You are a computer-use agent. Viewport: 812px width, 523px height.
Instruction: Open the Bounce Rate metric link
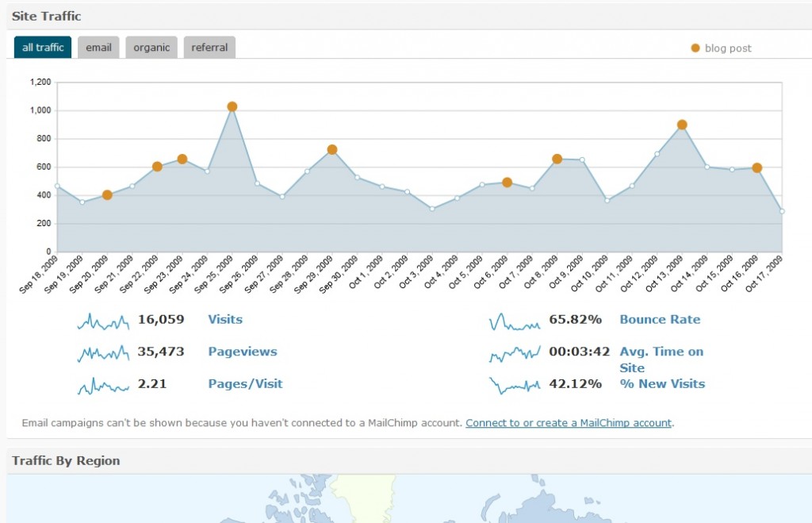tap(660, 319)
